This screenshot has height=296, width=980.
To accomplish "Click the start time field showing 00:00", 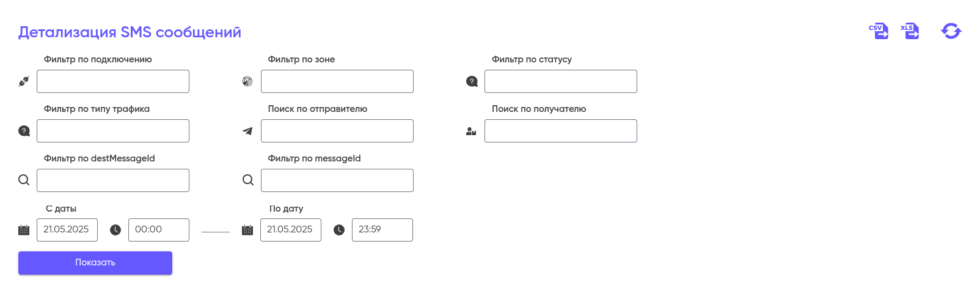I will (158, 230).
